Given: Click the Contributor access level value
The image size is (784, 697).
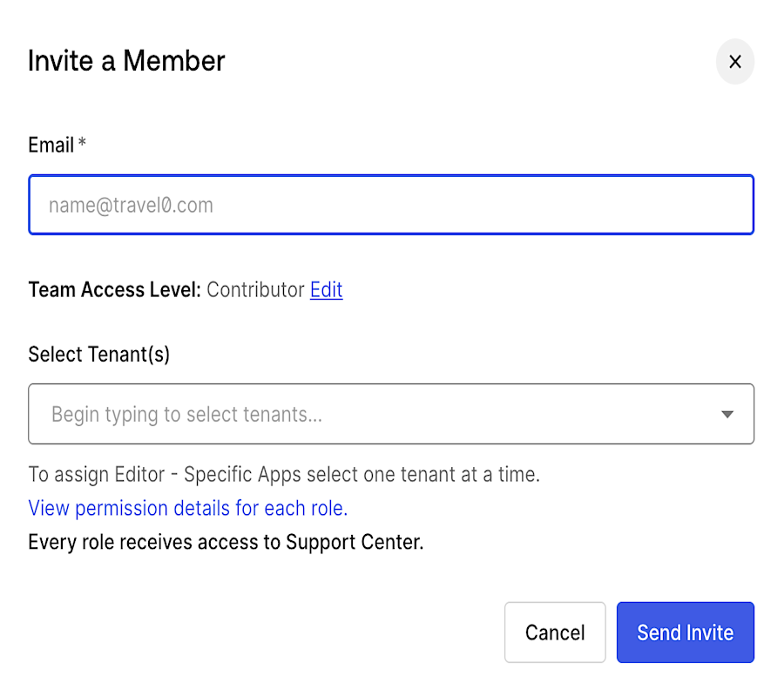Looking at the screenshot, I should click(x=255, y=290).
